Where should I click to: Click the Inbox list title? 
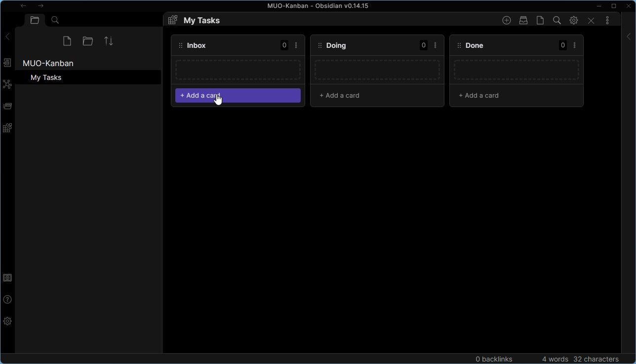[x=196, y=45]
